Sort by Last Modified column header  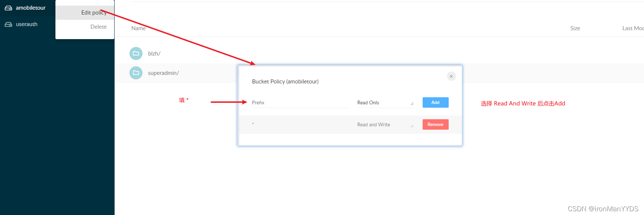coord(633,28)
